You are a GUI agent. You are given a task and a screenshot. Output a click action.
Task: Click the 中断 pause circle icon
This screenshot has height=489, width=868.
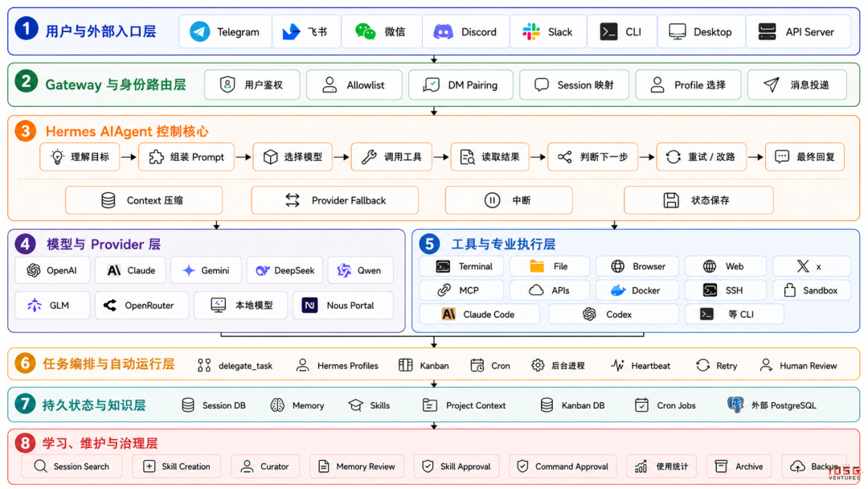point(492,200)
